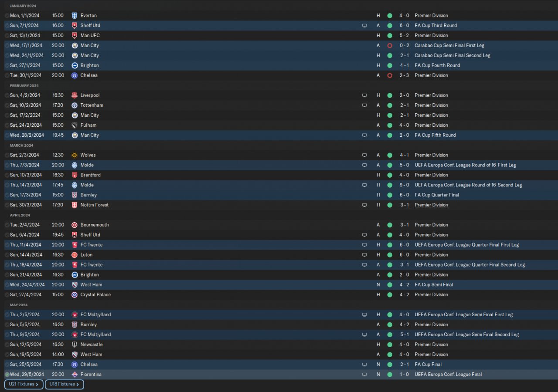Click the TV icon on the Luton fixture

tap(364, 255)
